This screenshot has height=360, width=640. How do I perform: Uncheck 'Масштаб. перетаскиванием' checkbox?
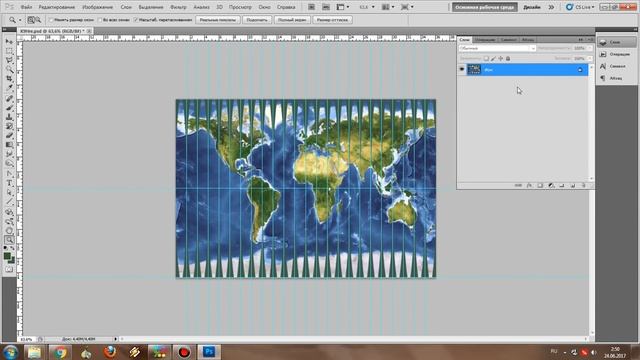point(136,20)
